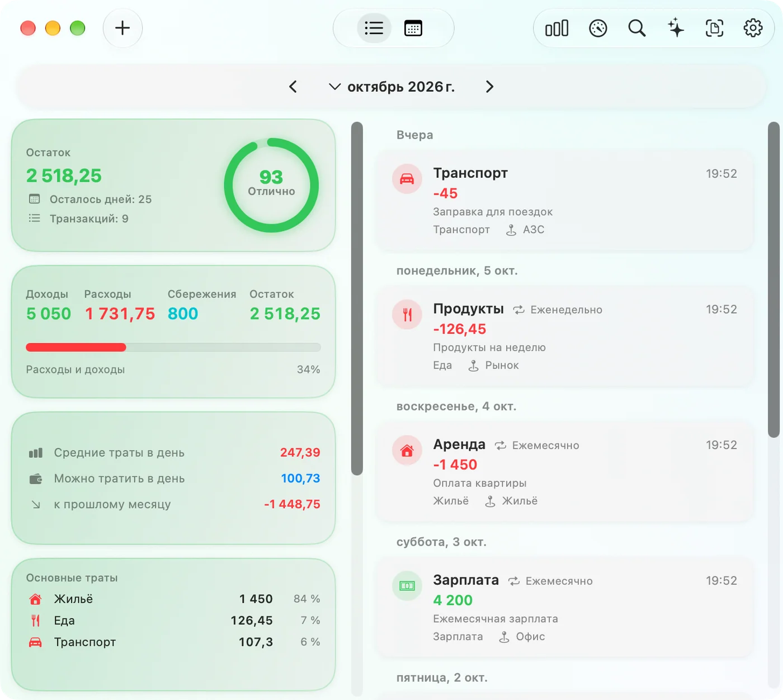Click the car icon of the Транспорт transaction
The width and height of the screenshot is (783, 700).
click(x=407, y=179)
